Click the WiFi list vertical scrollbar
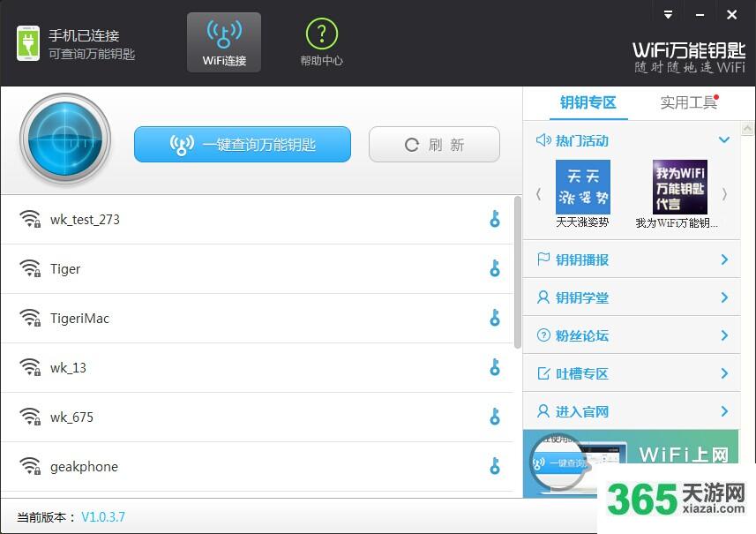This screenshot has height=534, width=756. point(518,272)
